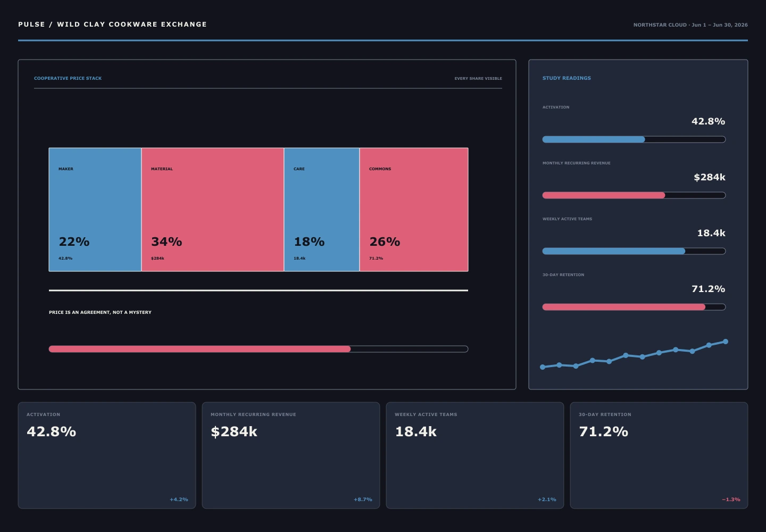Click the Maker segment of the price stack

(95, 210)
